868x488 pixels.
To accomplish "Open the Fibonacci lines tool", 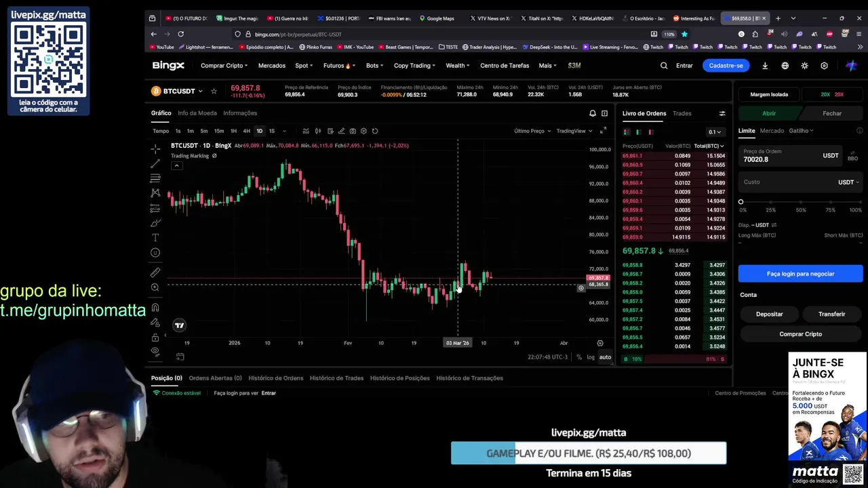I will 155,178.
